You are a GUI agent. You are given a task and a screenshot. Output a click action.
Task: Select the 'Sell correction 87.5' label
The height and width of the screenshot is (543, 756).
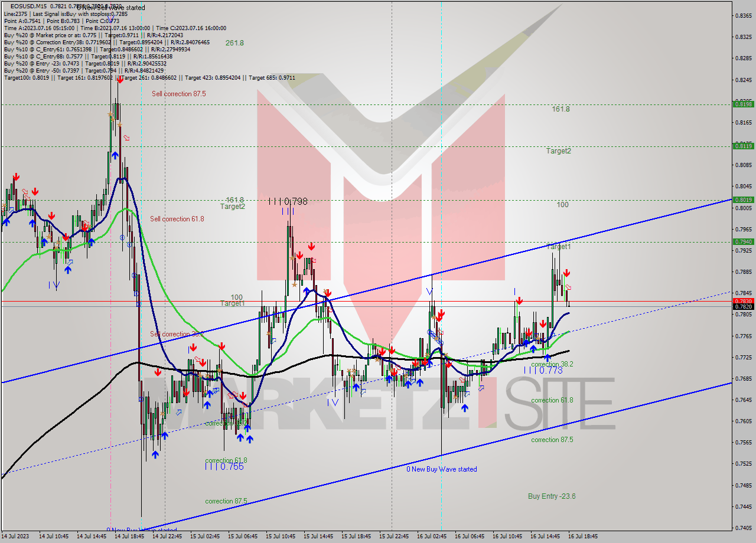click(178, 94)
